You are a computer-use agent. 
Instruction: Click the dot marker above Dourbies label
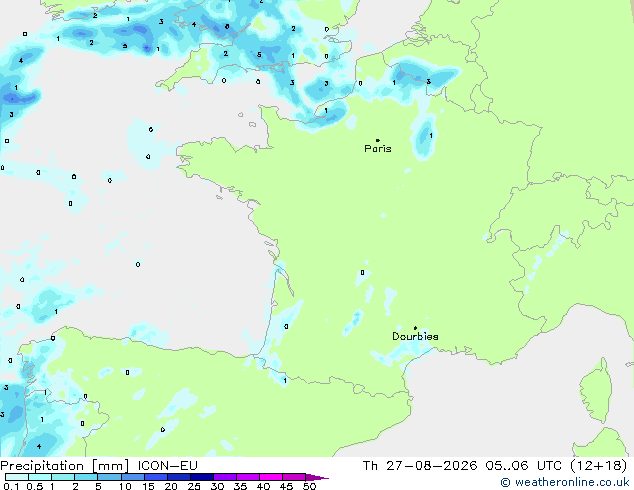click(x=415, y=328)
